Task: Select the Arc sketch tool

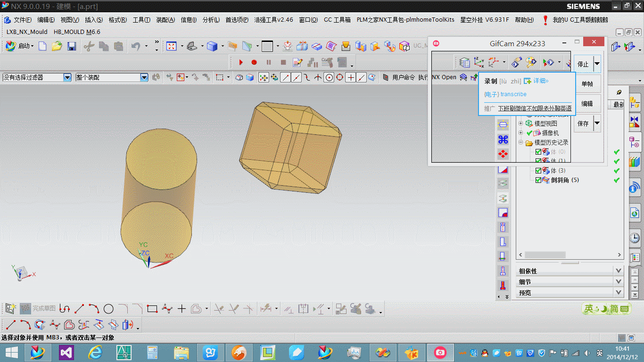Action: 94,309
